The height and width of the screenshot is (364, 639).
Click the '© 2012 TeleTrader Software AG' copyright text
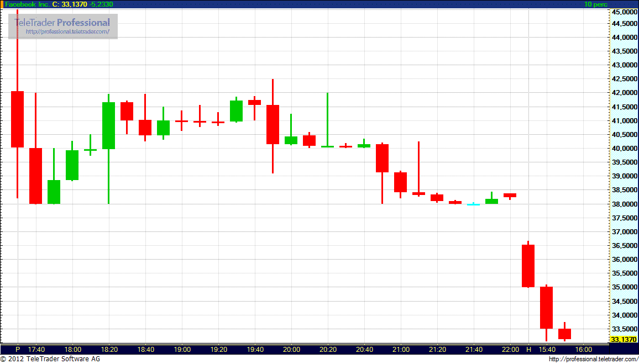click(50, 359)
